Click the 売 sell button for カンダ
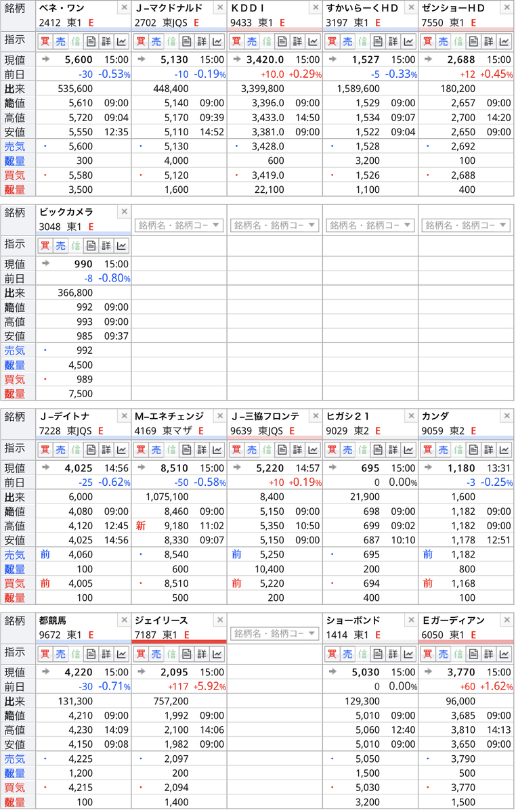Screen dimensions: 516x812 [442, 449]
